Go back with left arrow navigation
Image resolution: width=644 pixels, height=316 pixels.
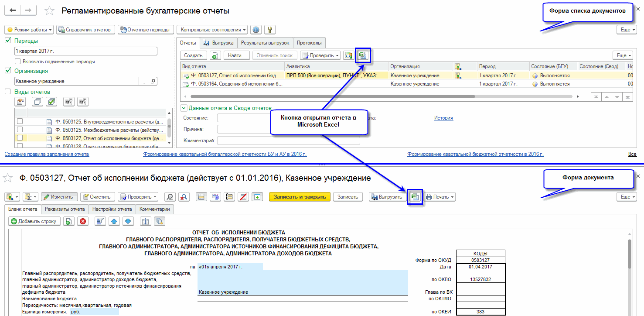[12, 10]
